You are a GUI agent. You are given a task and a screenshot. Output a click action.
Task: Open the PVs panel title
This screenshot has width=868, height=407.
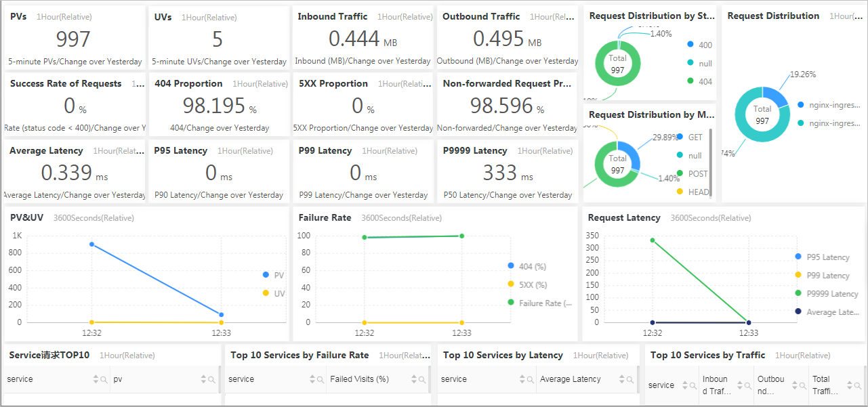[x=18, y=16]
